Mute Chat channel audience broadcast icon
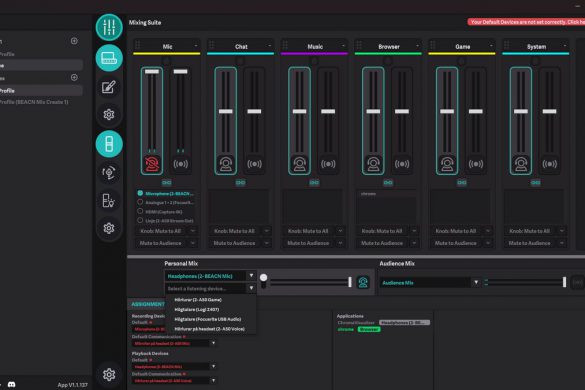The image size is (585, 390). coord(254,164)
